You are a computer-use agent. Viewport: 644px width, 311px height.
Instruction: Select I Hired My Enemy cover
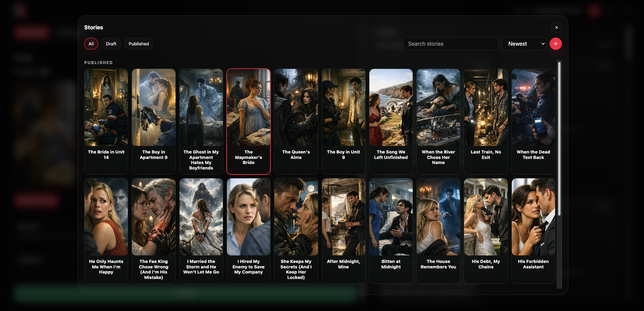click(248, 217)
